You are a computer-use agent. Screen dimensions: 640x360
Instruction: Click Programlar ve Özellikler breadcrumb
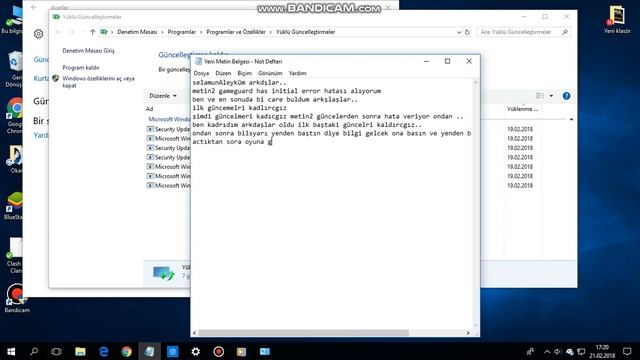236,32
